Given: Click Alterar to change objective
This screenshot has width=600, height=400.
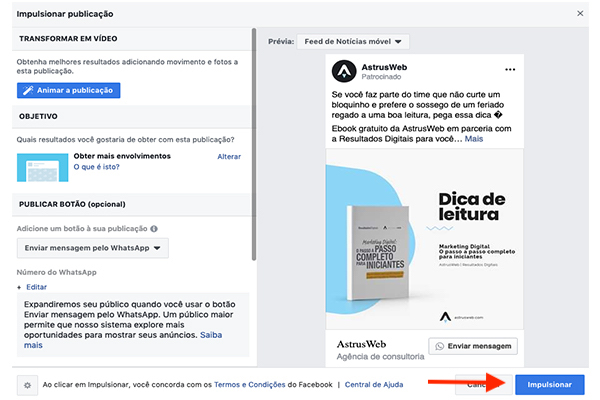Looking at the screenshot, I should pyautogui.click(x=229, y=156).
